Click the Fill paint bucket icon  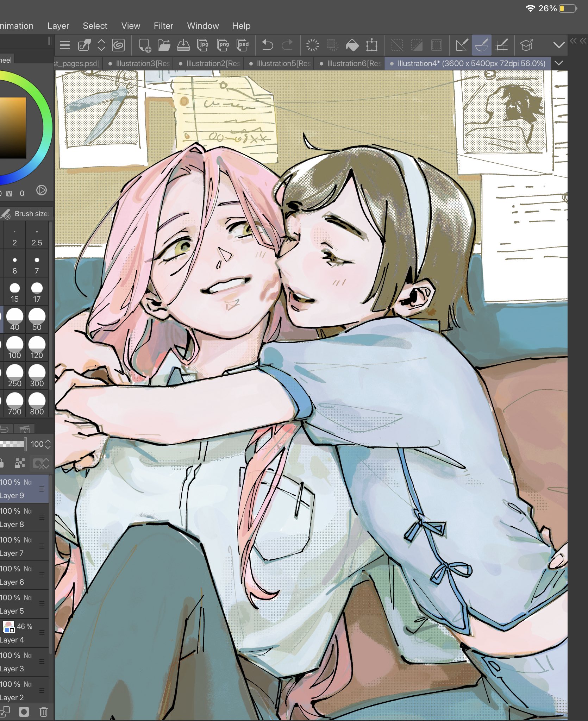tap(352, 45)
